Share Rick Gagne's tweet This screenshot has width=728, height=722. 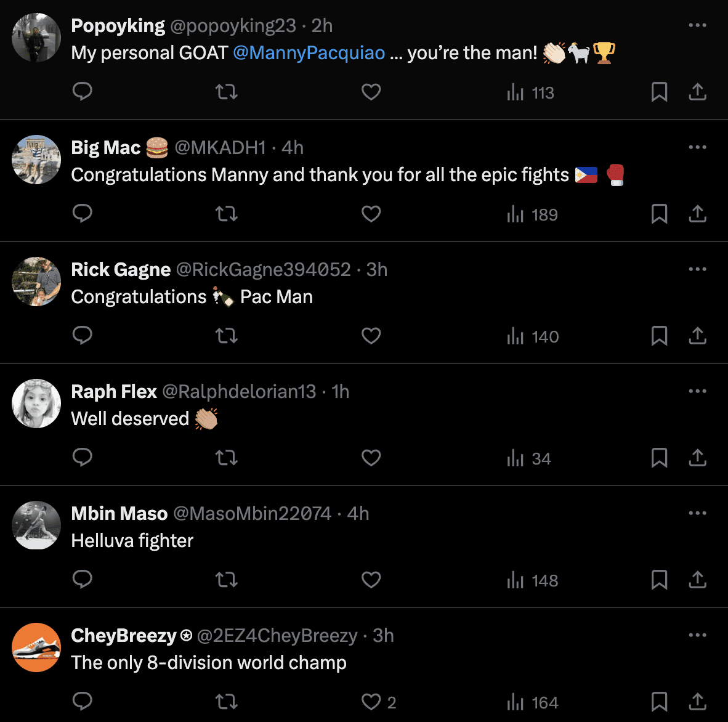click(697, 336)
